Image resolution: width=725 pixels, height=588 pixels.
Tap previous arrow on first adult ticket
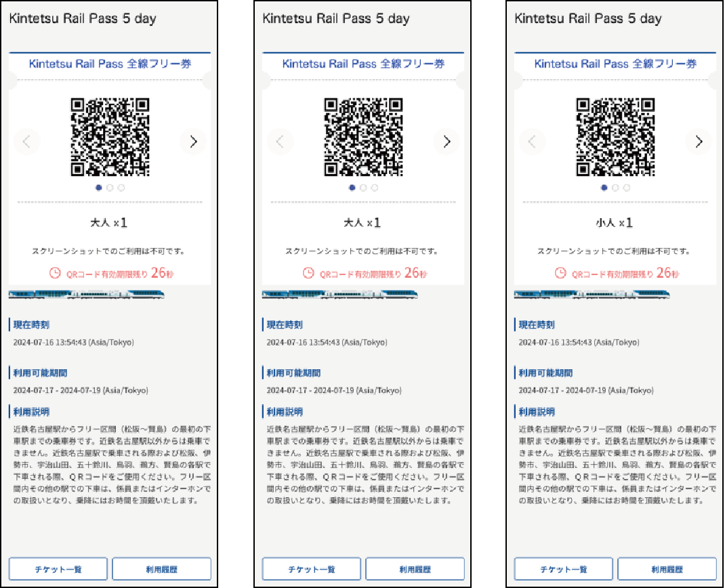coord(26,142)
